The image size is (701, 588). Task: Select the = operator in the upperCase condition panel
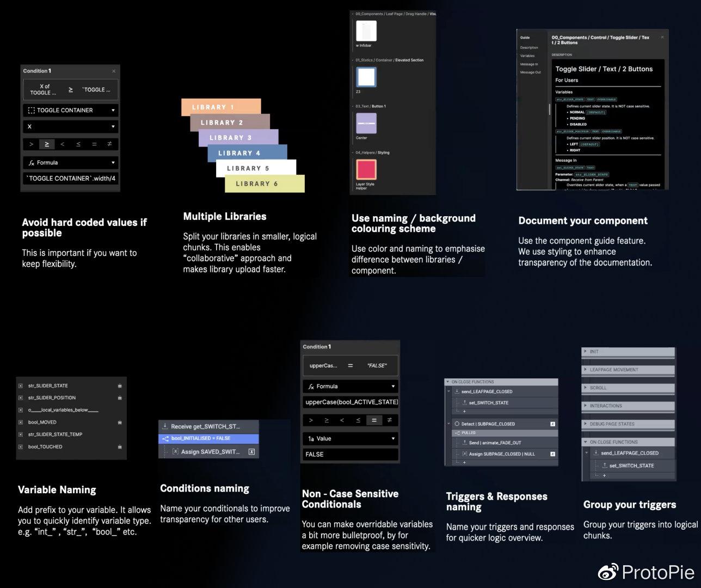pos(374,420)
